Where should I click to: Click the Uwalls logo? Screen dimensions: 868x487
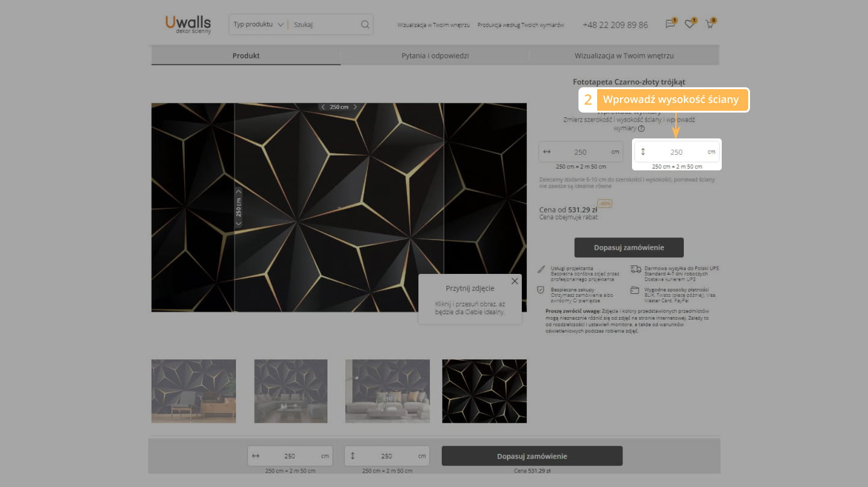pyautogui.click(x=188, y=24)
